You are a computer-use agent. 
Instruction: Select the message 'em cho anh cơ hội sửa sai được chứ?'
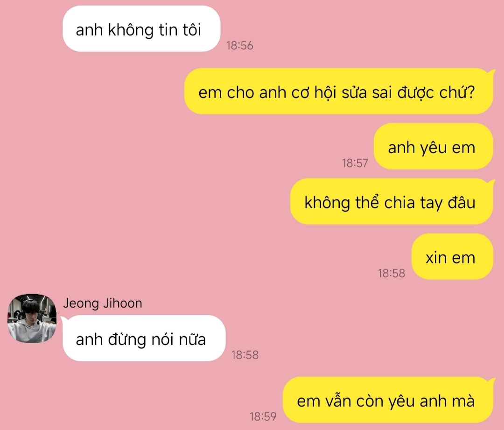338,91
